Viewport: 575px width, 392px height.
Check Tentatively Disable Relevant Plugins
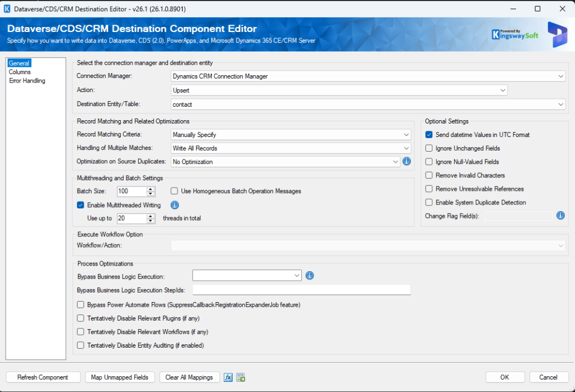(x=80, y=318)
